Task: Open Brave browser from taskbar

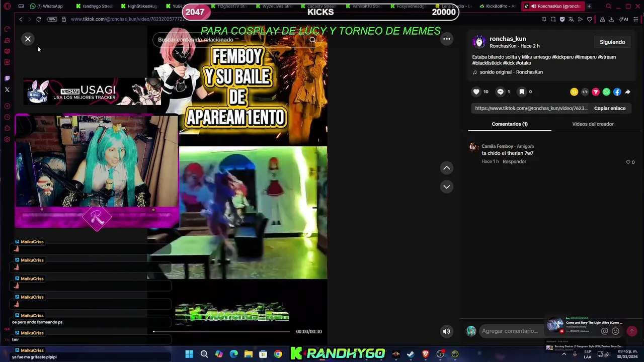Action: (x=426, y=354)
